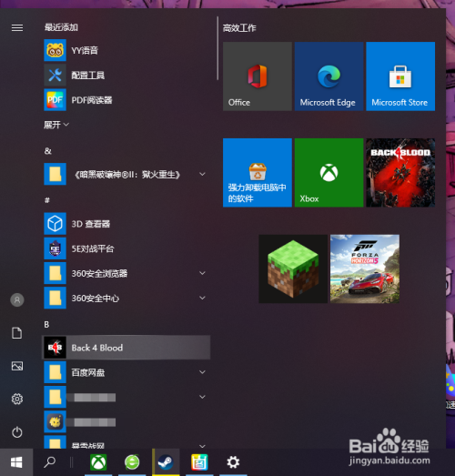This screenshot has width=455, height=476.
Task: Open the Microsoft Store tile
Action: tap(400, 76)
